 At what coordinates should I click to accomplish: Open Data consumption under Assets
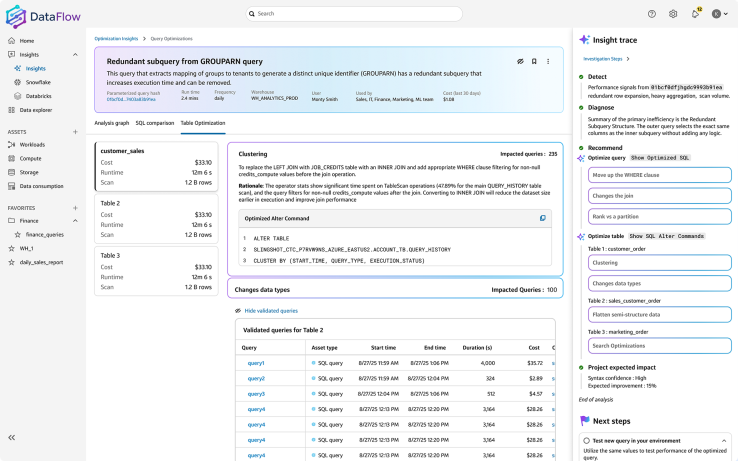tap(41, 186)
